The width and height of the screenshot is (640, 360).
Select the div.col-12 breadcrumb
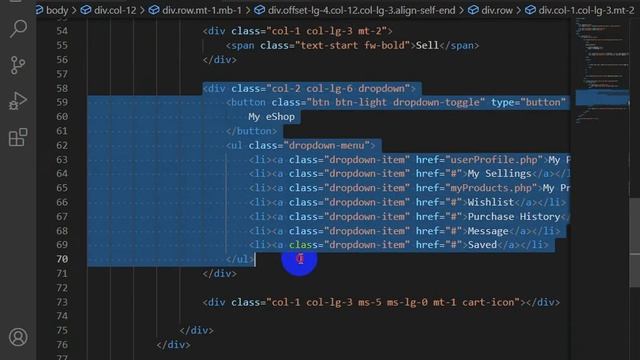tap(115, 10)
